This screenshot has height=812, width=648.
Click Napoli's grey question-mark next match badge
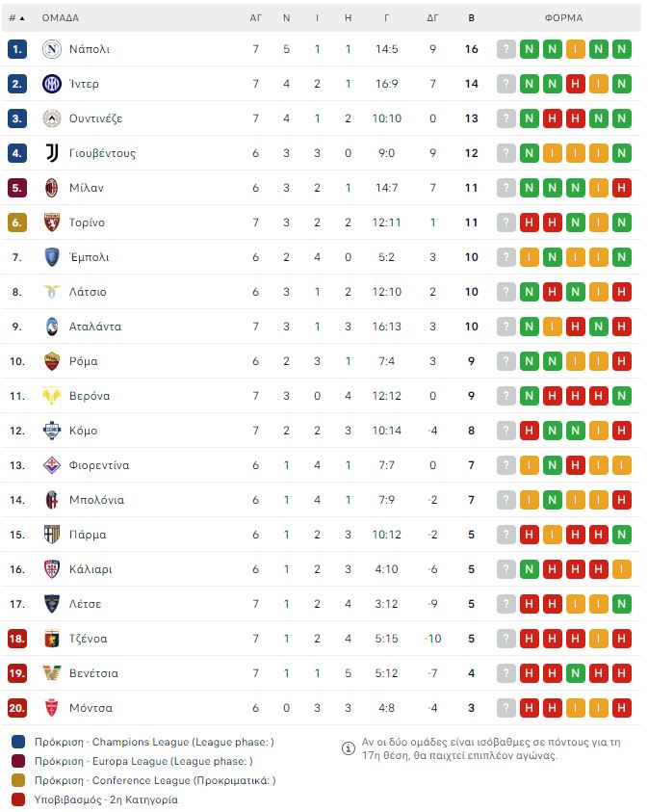click(506, 49)
